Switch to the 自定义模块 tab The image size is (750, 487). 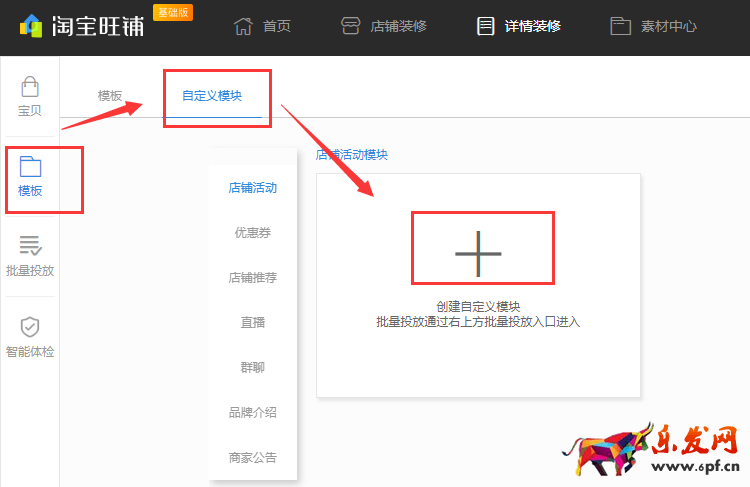coord(212,96)
